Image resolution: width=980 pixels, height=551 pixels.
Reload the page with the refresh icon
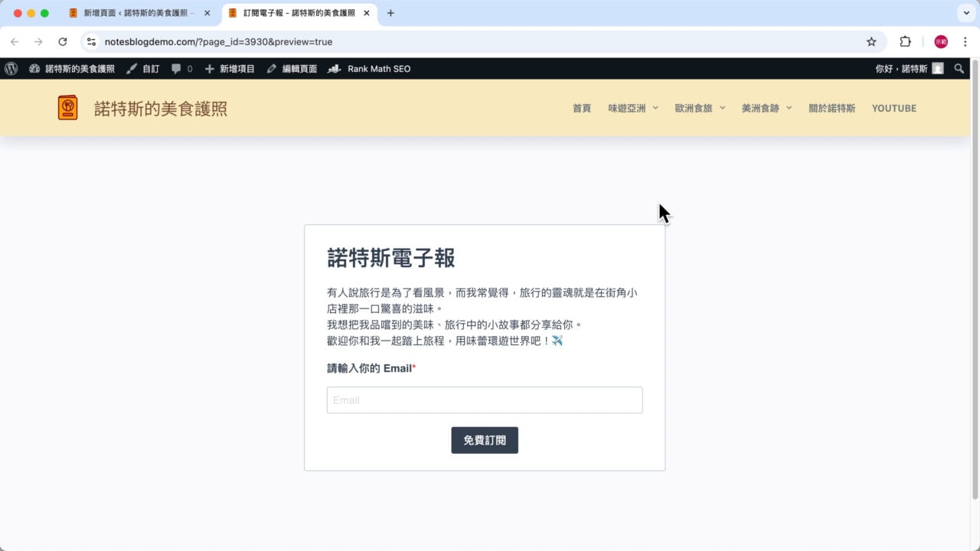63,41
